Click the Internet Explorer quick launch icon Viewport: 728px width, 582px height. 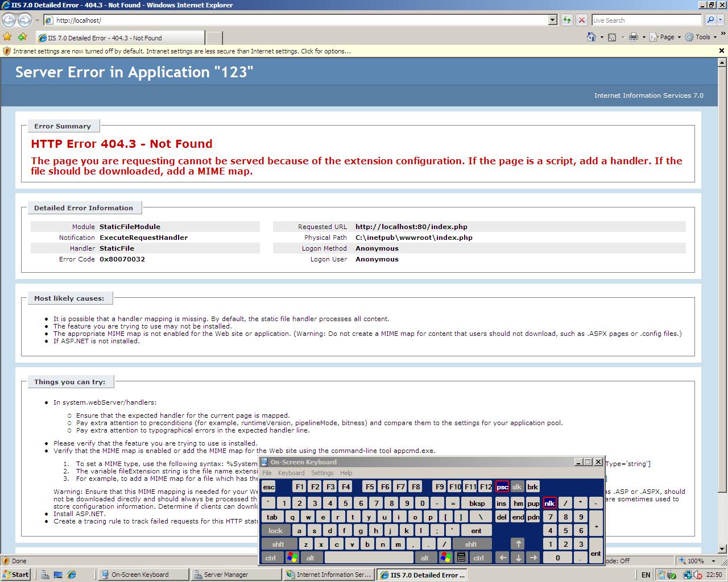[x=72, y=575]
